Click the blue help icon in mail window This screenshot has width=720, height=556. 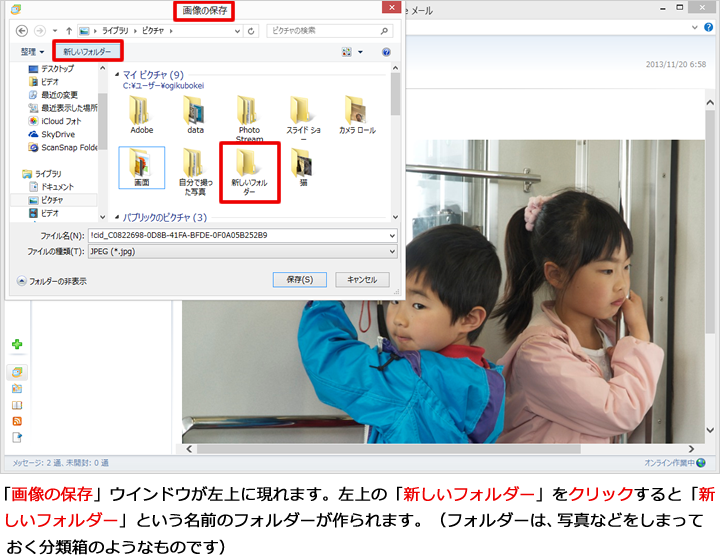coord(709,28)
